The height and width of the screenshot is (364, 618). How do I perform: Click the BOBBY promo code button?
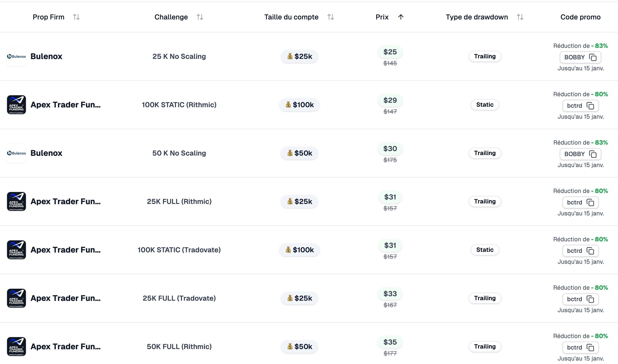click(x=580, y=57)
